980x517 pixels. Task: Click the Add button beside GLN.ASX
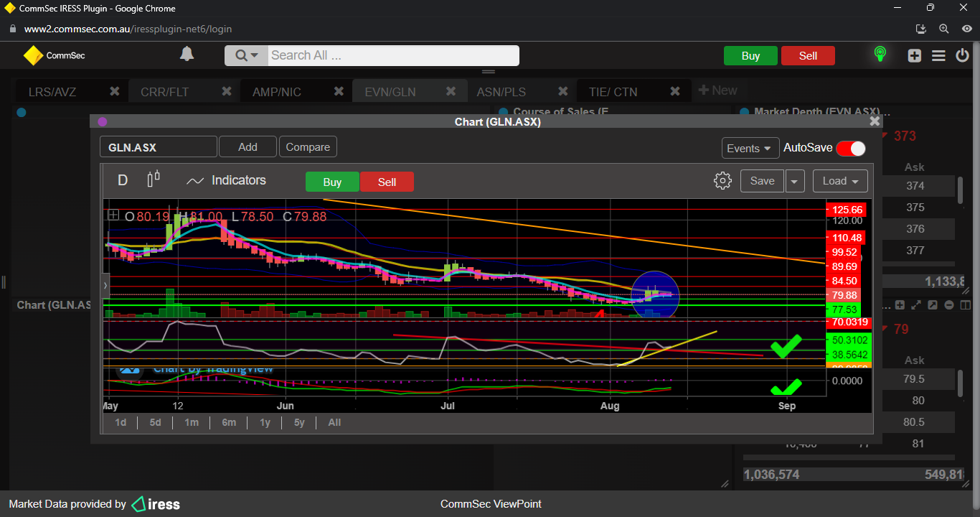(x=248, y=146)
